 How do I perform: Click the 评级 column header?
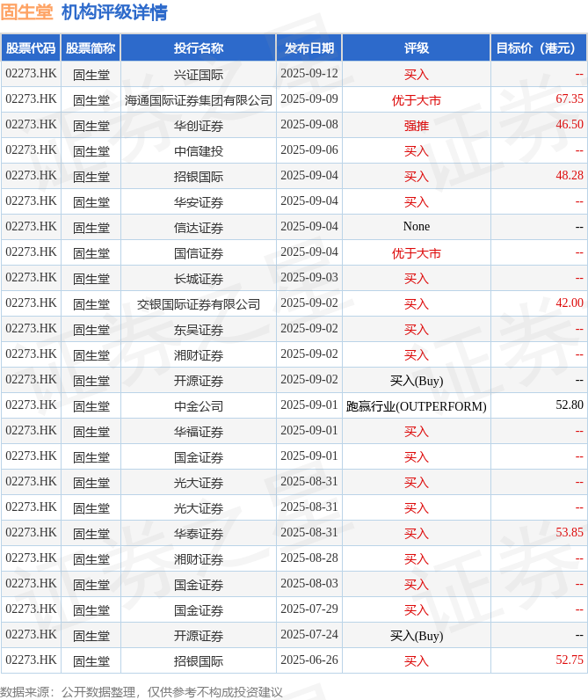point(417,47)
